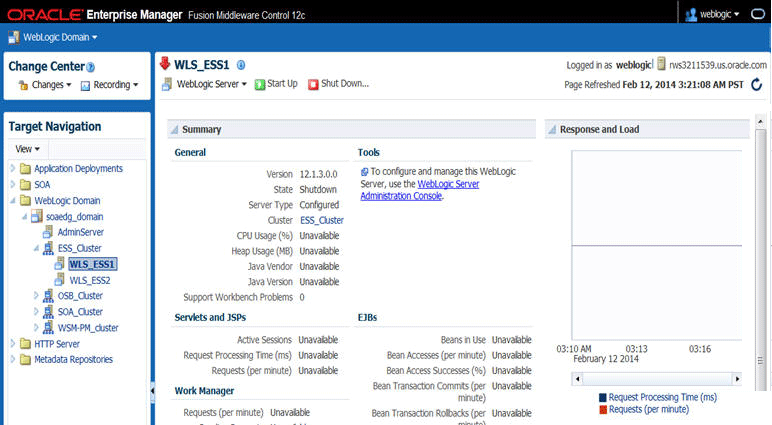
Task: Open WebLogic Server Administration Console link
Action: tap(419, 190)
